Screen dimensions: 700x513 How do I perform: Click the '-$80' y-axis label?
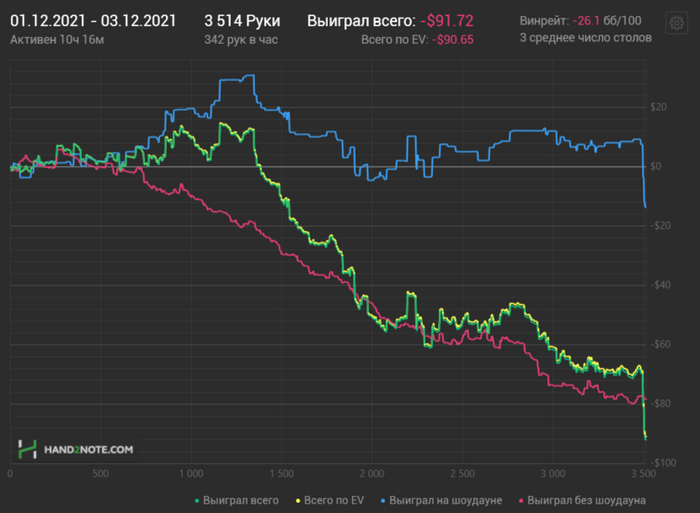point(660,404)
